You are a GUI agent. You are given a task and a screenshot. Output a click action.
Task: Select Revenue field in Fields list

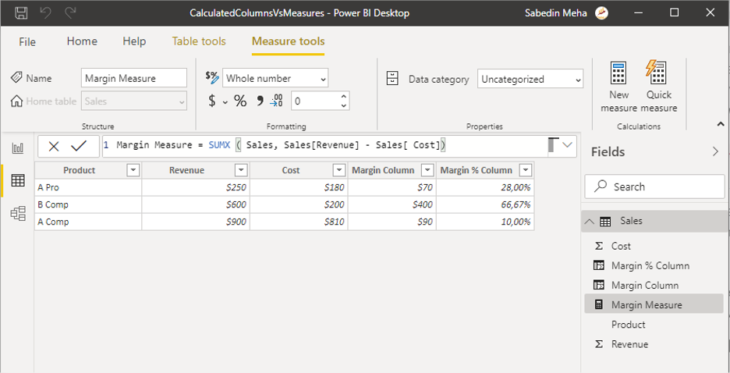coord(629,344)
